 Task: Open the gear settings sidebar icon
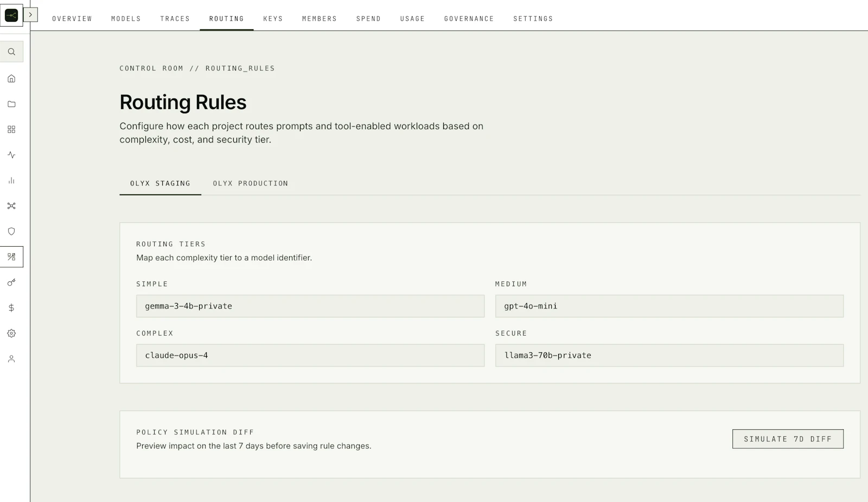point(11,333)
